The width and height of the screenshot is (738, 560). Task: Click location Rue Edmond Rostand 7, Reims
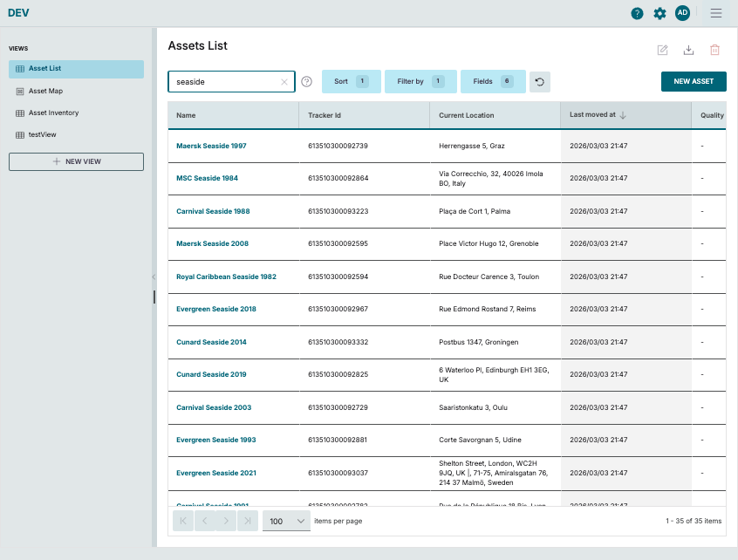point(487,309)
